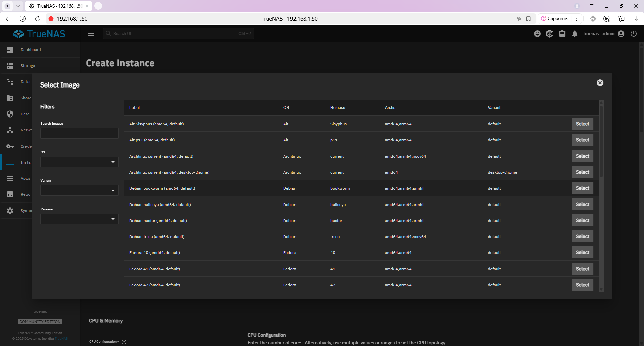Image resolution: width=644 pixels, height=346 pixels.
Task: Select the Debian buster image
Action: (582, 220)
